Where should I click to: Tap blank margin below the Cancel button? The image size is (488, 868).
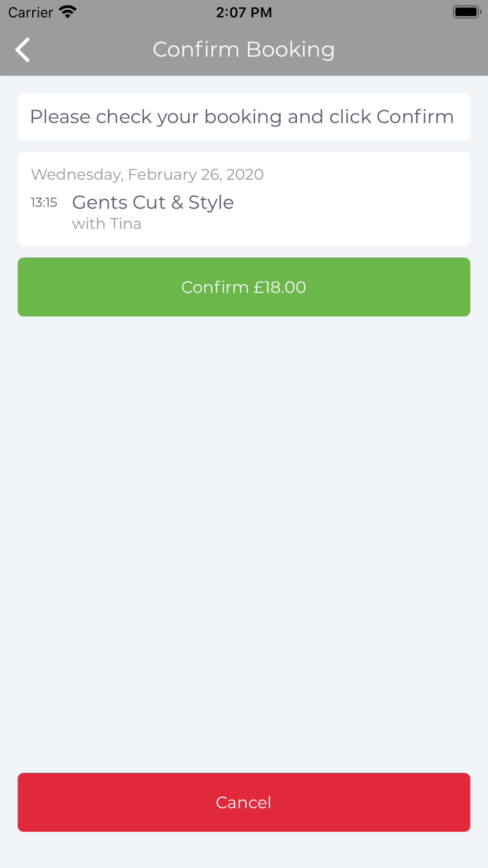tap(244, 850)
